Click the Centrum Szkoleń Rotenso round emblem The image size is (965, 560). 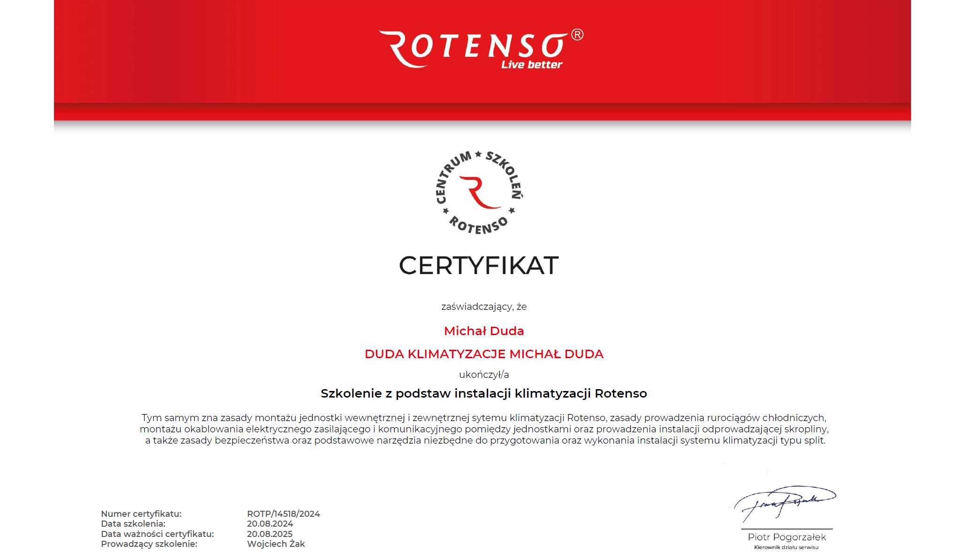pyautogui.click(x=479, y=192)
